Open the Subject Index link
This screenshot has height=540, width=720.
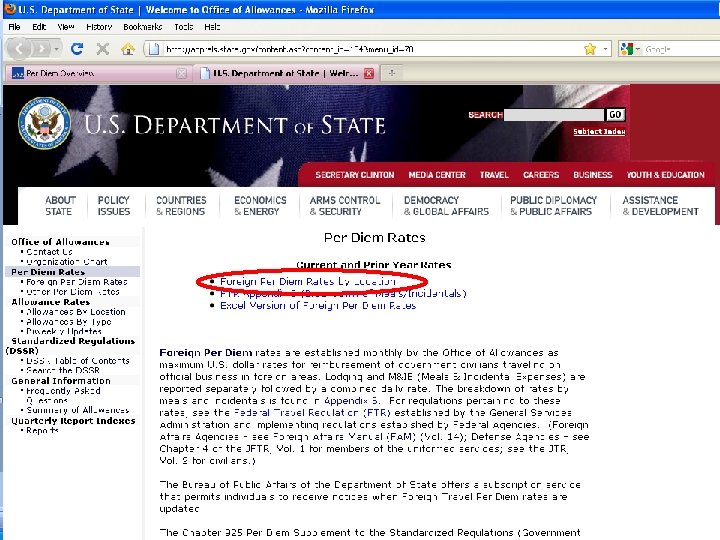[599, 132]
